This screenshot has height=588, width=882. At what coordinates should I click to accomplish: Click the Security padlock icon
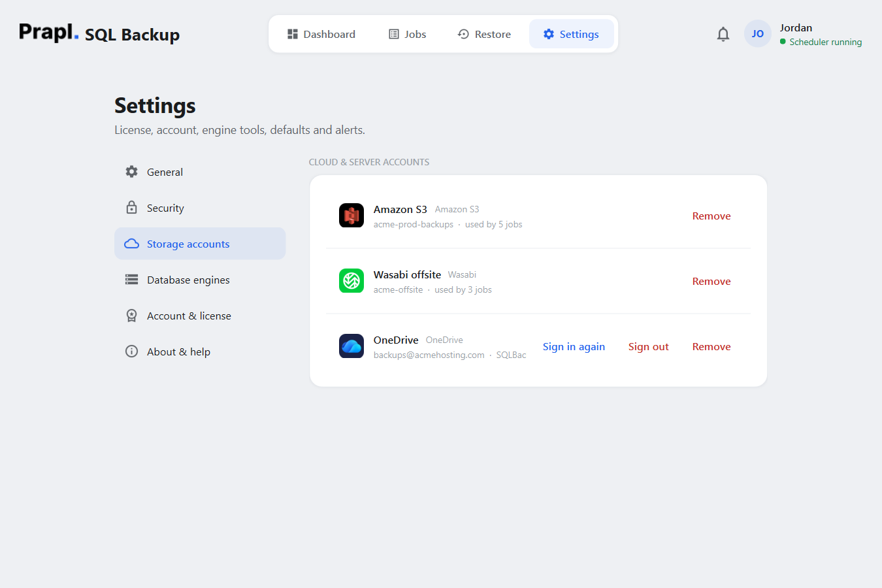tap(131, 208)
